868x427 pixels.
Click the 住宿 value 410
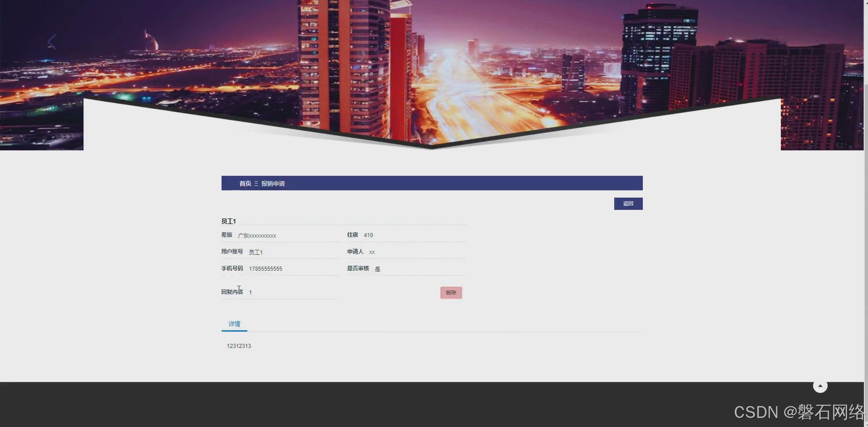pyautogui.click(x=368, y=235)
